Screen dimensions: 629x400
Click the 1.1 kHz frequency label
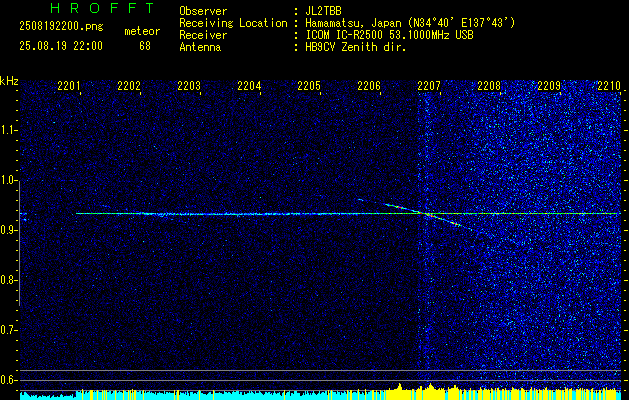(x=8, y=130)
